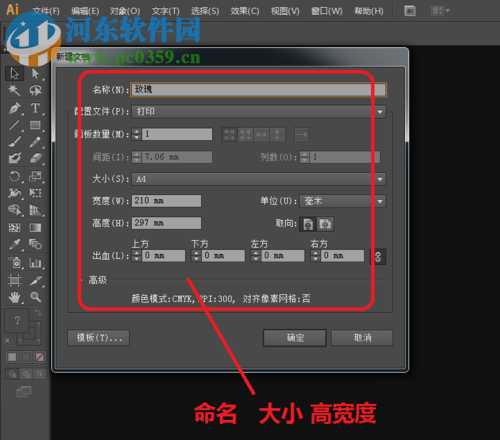Image resolution: width=500 pixels, height=440 pixels.
Task: Select the Lasso tool
Action: (x=35, y=91)
